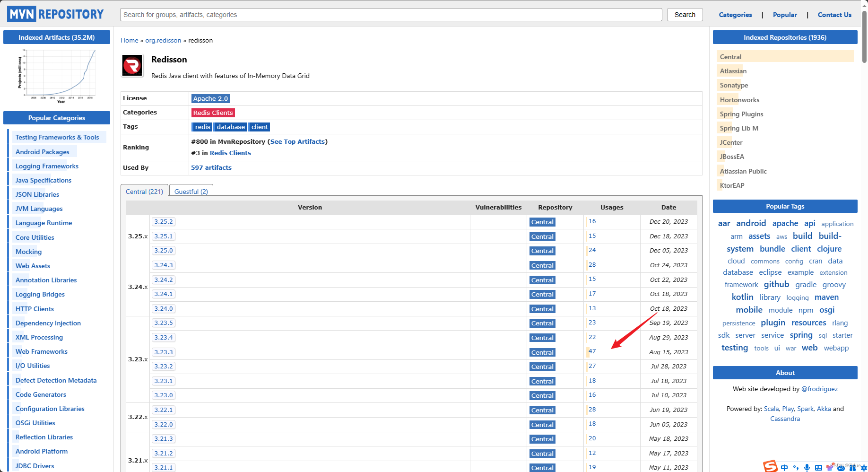The width and height of the screenshot is (868, 472).
Task: Select the Central repository in Indexed Repositories
Action: [730, 57]
